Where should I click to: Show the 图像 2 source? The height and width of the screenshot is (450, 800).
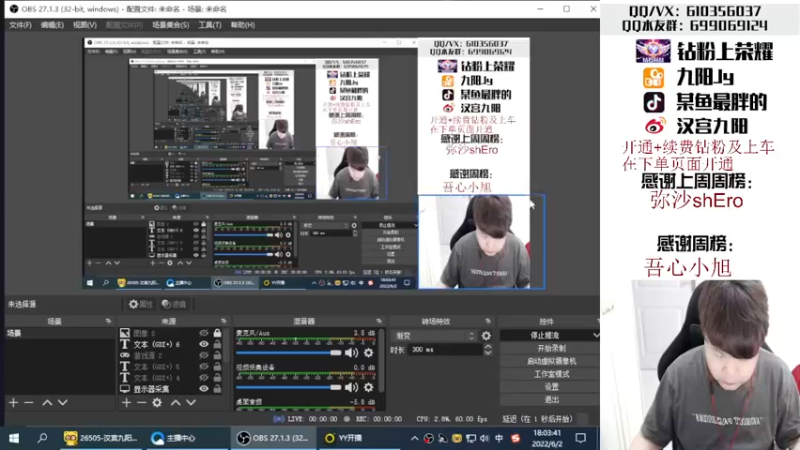tap(204, 333)
